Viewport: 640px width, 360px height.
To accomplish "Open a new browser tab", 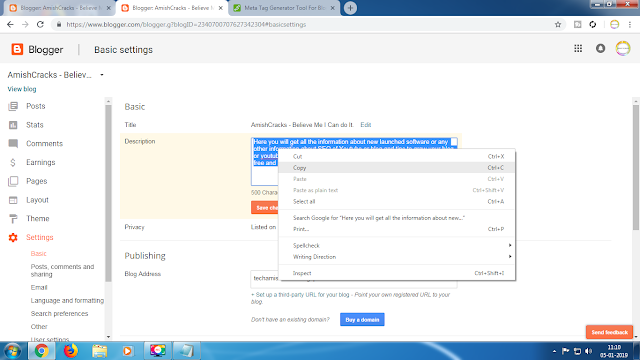I will 350,8.
